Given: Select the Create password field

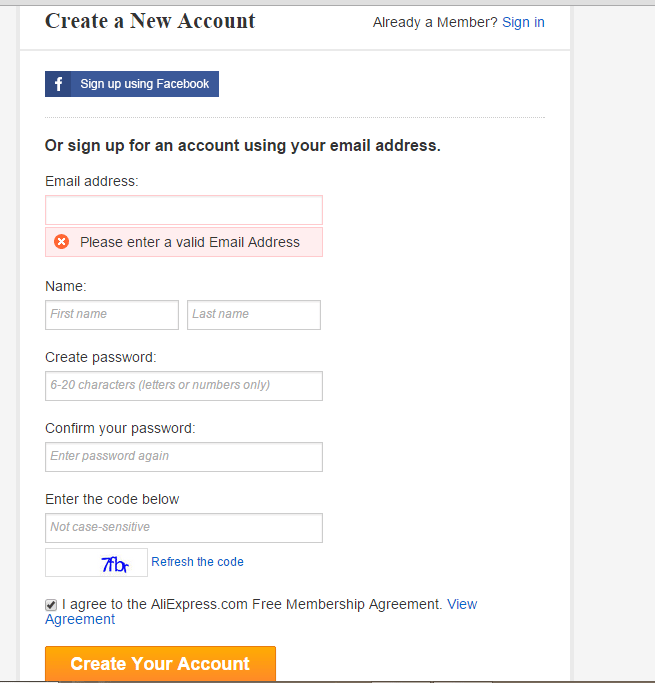Looking at the screenshot, I should pyautogui.click(x=184, y=385).
